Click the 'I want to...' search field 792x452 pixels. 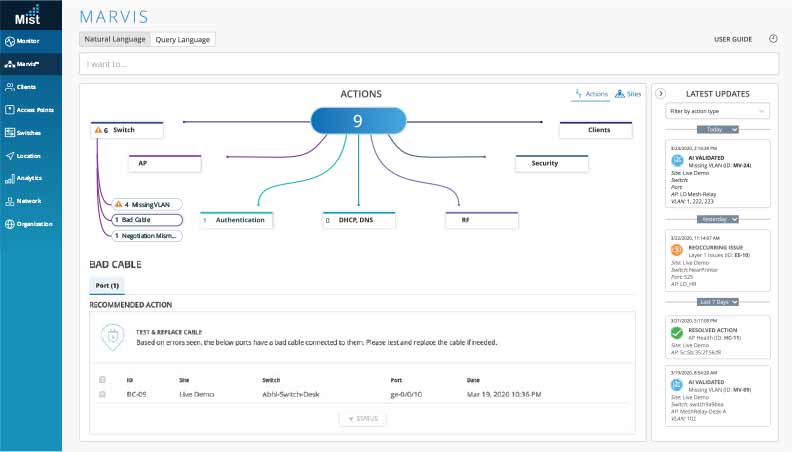tap(429, 64)
